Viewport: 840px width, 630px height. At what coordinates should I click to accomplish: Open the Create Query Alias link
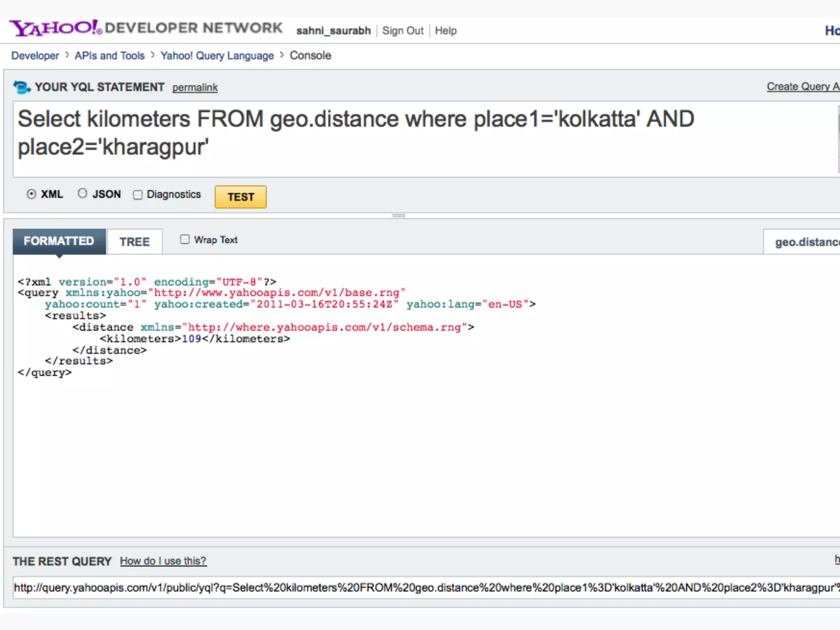pyautogui.click(x=803, y=87)
